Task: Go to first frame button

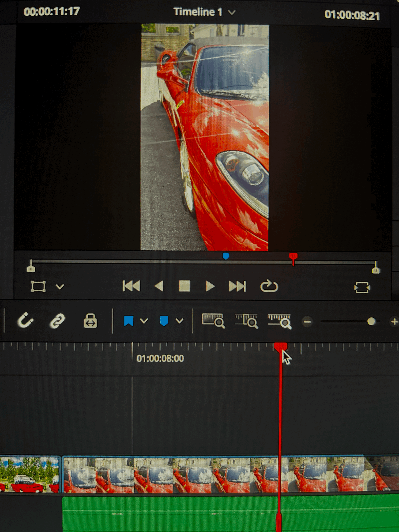Action: click(131, 286)
